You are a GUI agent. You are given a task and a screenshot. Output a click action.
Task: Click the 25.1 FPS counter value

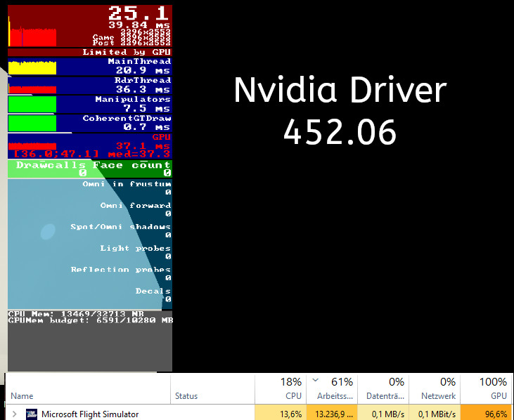point(139,13)
